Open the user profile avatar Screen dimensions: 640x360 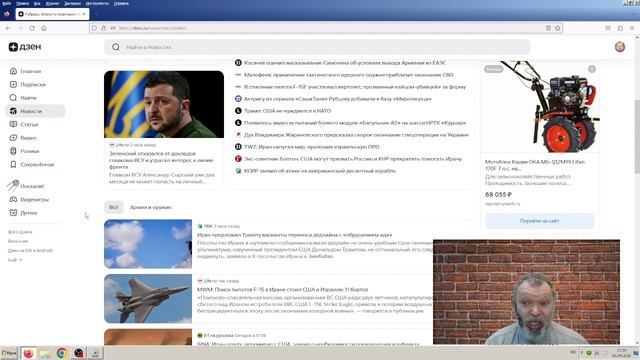coord(620,47)
